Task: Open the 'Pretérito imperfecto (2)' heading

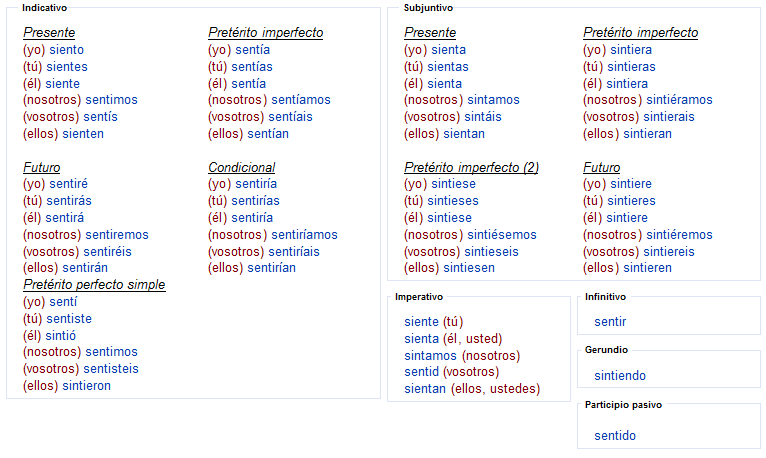Action: pos(471,167)
